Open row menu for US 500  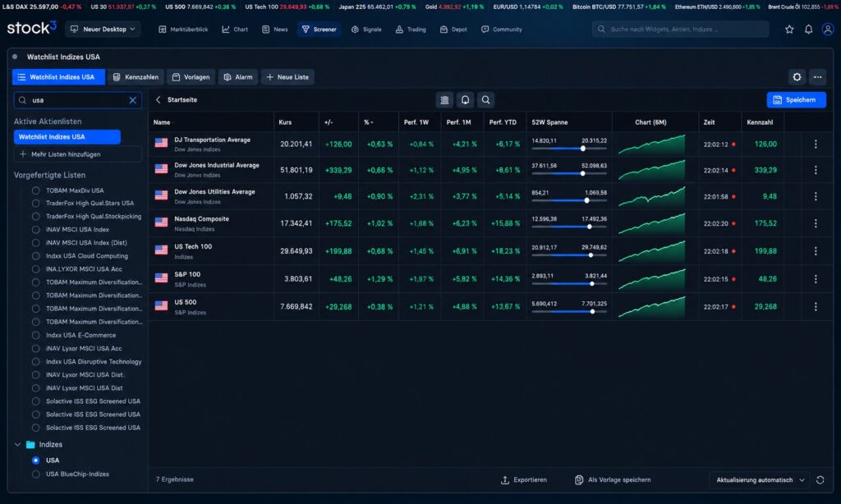tap(816, 307)
